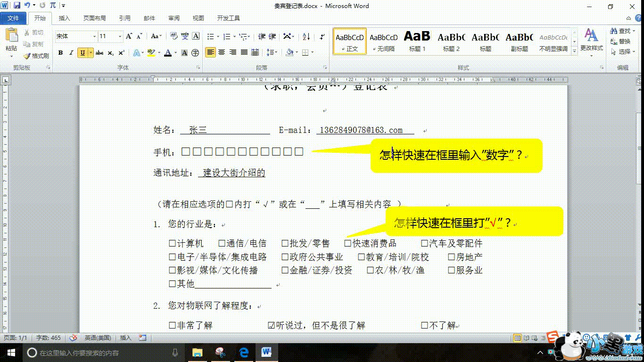Open the font size dropdown
The height and width of the screenshot is (362, 644).
[x=120, y=36]
